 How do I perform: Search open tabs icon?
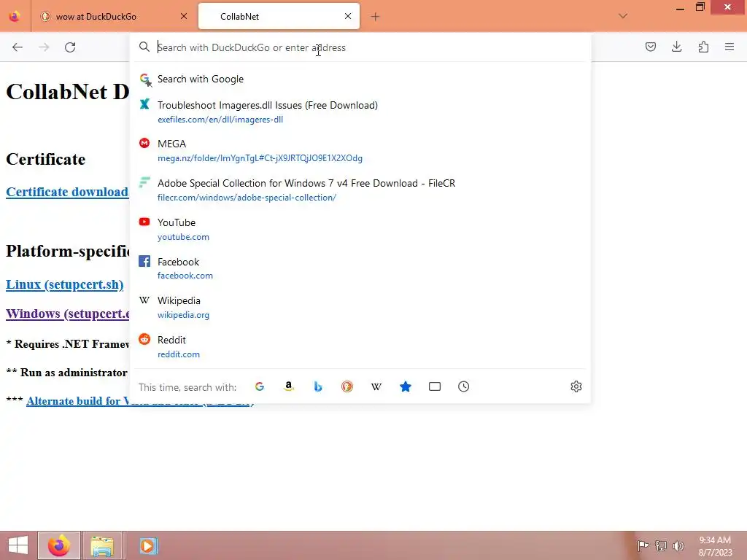coord(435,386)
